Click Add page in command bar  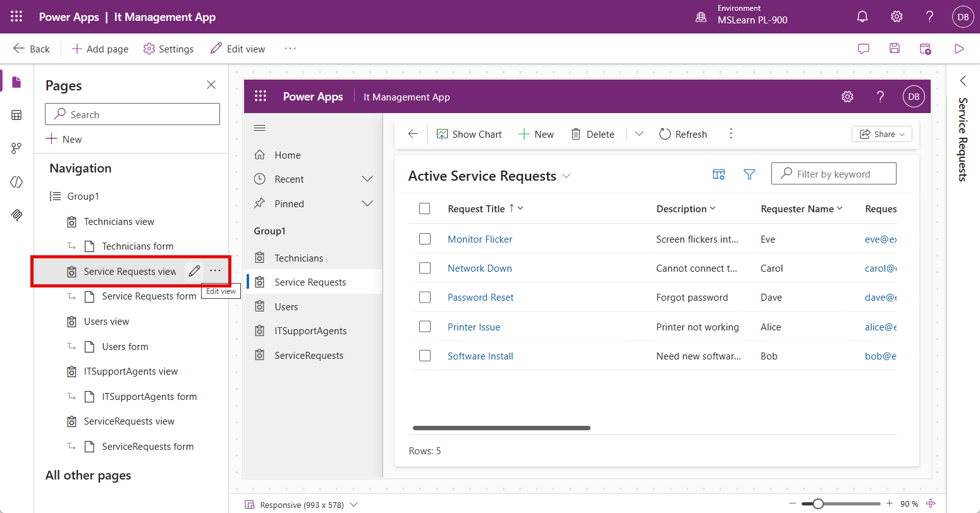[x=100, y=49]
